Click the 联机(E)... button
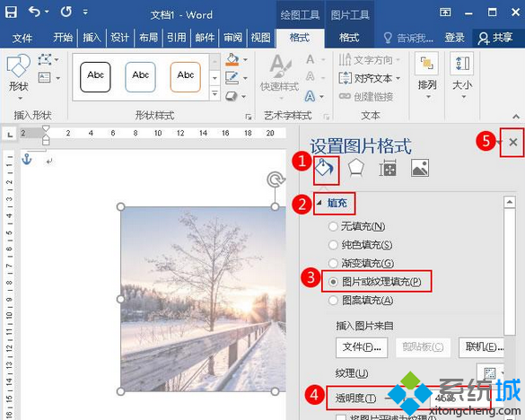525x420 pixels. 482,347
